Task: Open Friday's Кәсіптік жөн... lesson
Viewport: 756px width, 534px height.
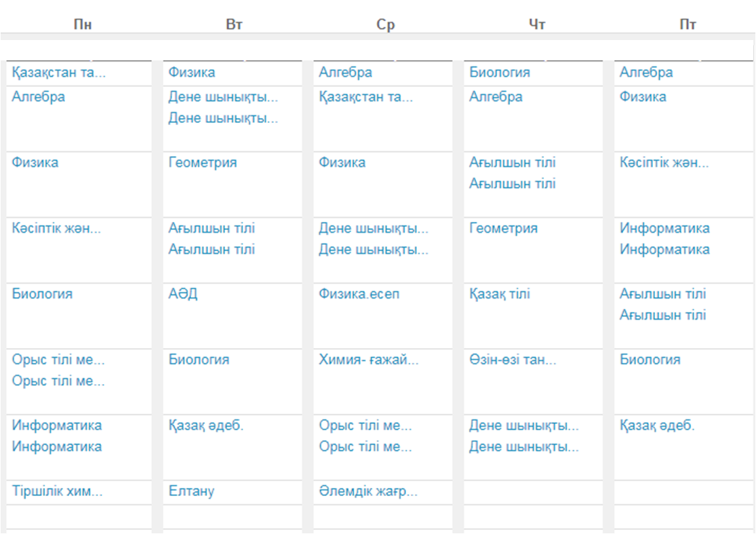Action: click(664, 163)
